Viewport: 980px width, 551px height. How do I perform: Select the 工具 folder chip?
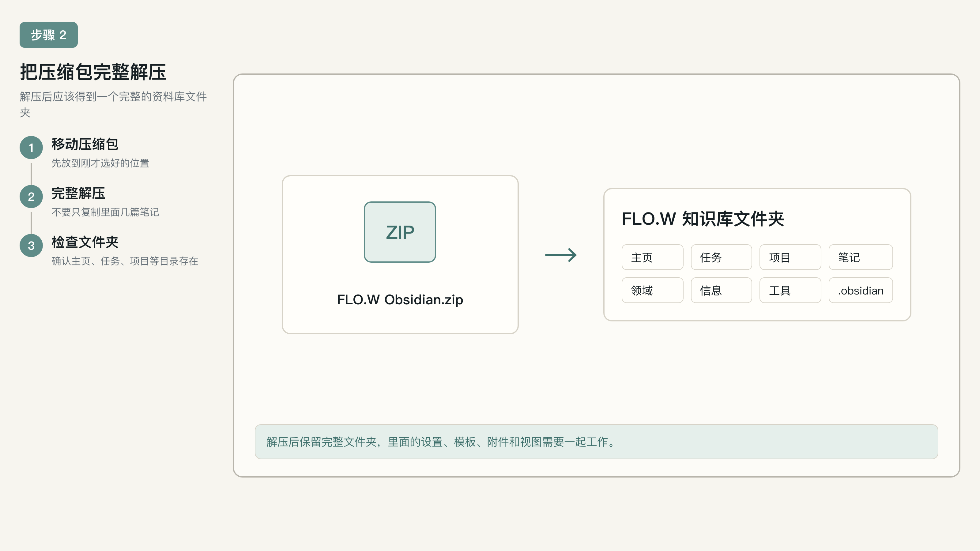pyautogui.click(x=790, y=290)
